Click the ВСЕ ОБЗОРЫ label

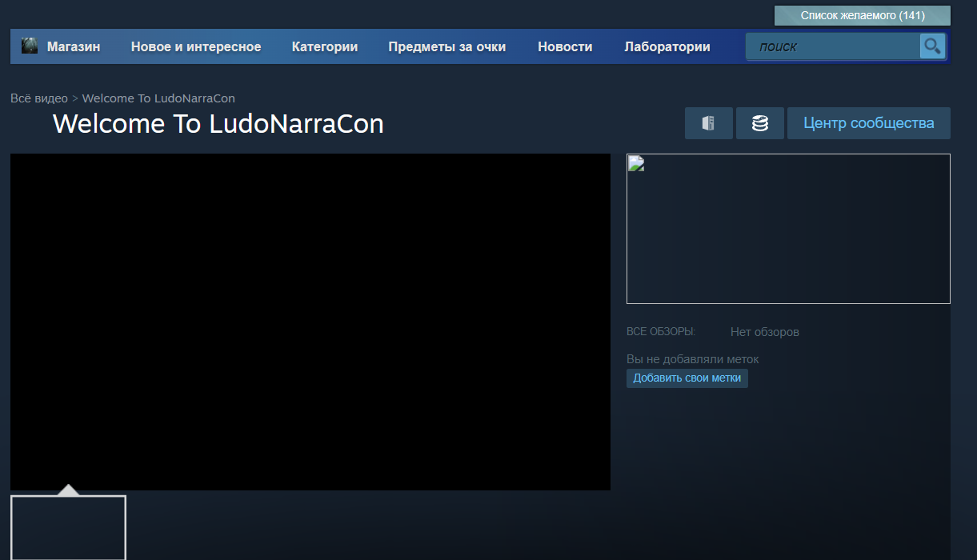tap(661, 332)
